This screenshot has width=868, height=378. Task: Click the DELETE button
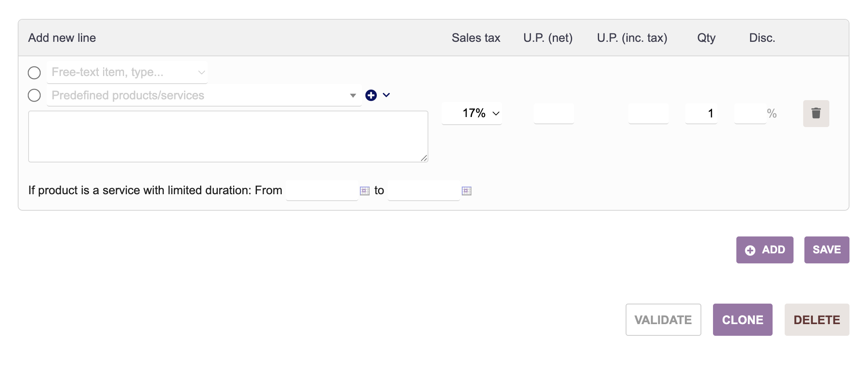pyautogui.click(x=816, y=320)
